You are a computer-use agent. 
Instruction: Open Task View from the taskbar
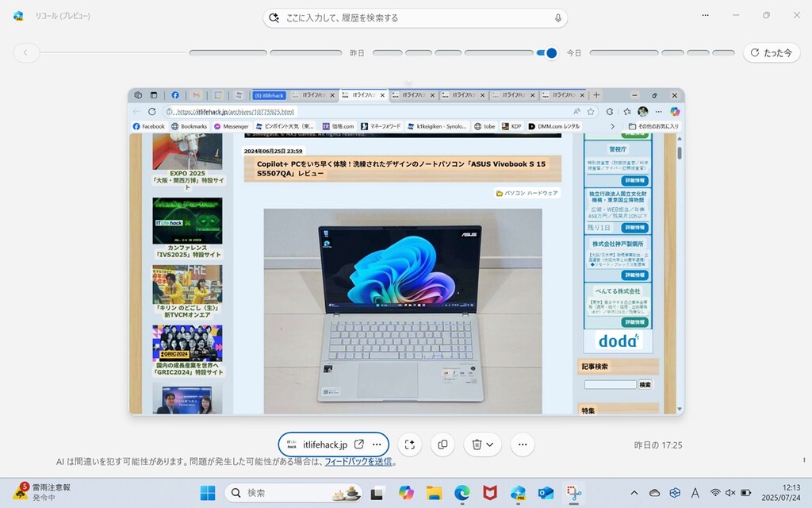click(377, 492)
